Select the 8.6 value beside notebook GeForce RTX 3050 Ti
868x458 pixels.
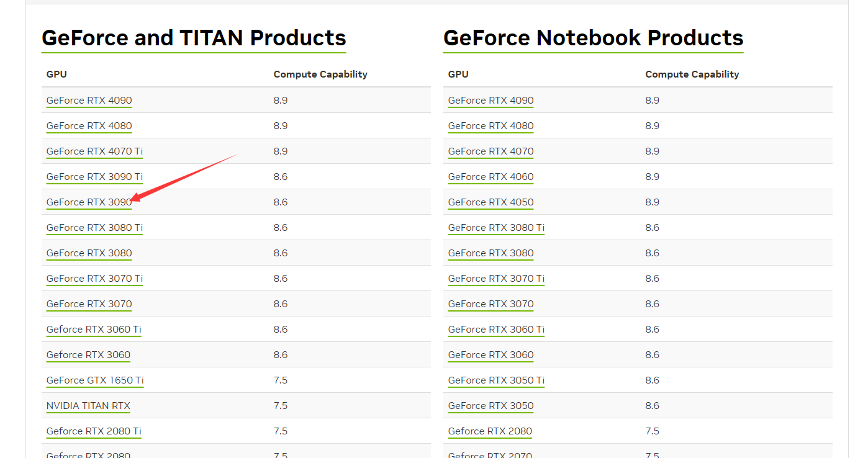(652, 380)
